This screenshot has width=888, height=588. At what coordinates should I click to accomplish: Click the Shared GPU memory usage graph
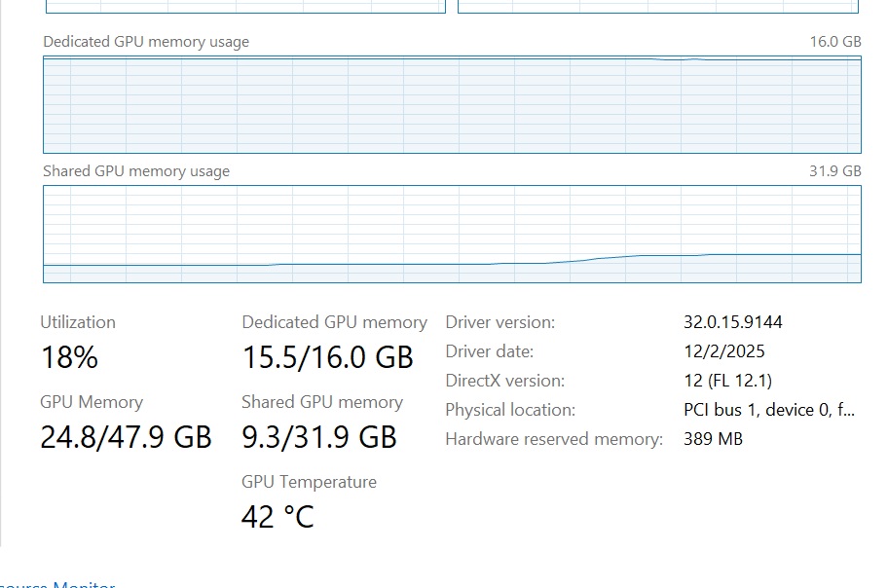click(x=452, y=234)
